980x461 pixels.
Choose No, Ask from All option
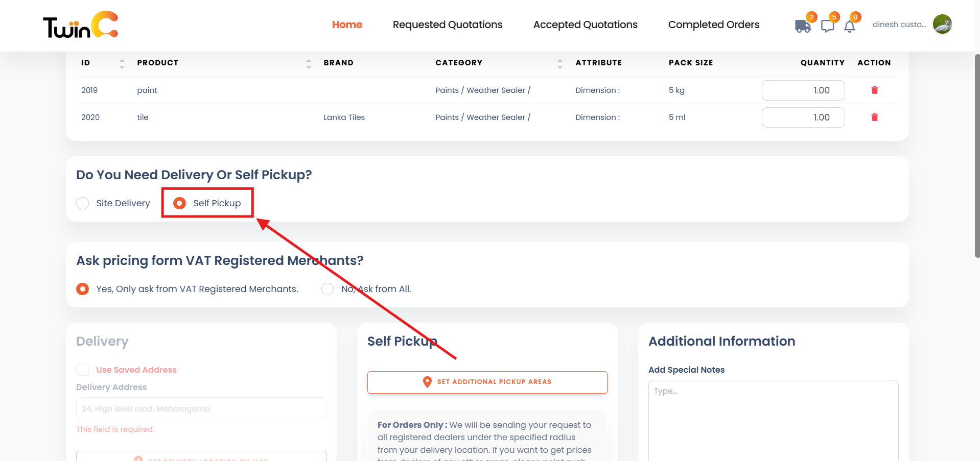(x=328, y=289)
